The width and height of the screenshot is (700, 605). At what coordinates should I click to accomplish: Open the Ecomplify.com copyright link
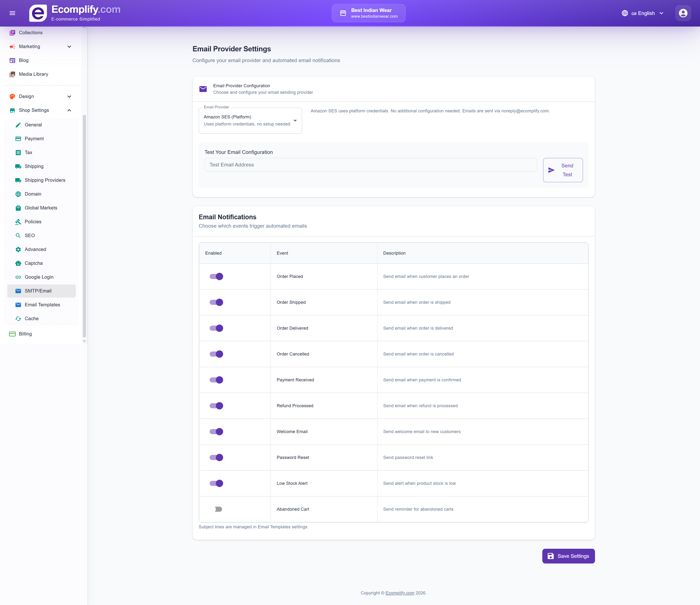(399, 593)
